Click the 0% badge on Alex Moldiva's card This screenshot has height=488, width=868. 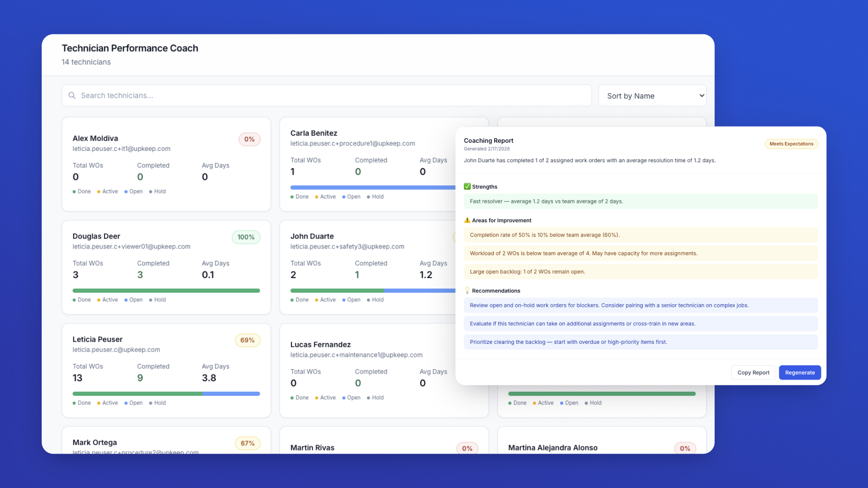click(x=249, y=139)
